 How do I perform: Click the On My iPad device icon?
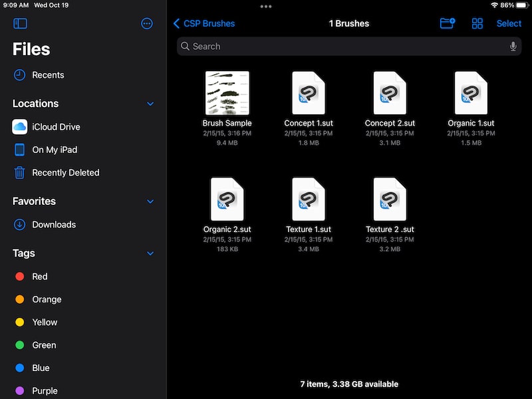[20, 150]
